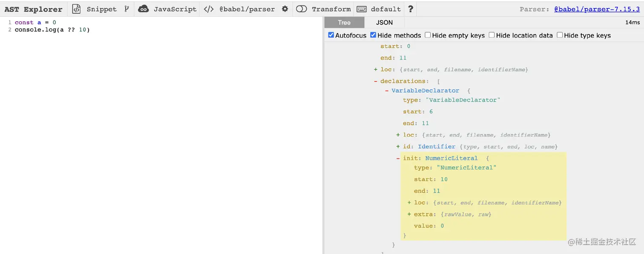Click the VariableDeclarator node name

point(425,90)
